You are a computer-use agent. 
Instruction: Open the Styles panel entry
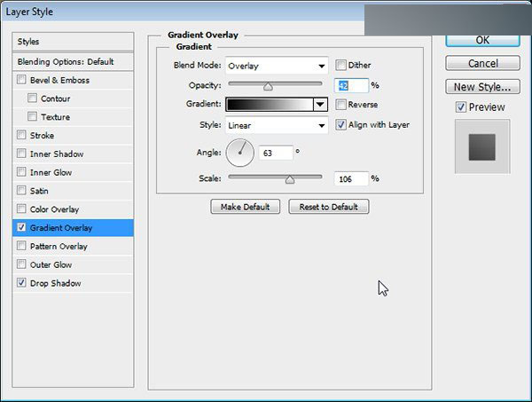coord(73,42)
